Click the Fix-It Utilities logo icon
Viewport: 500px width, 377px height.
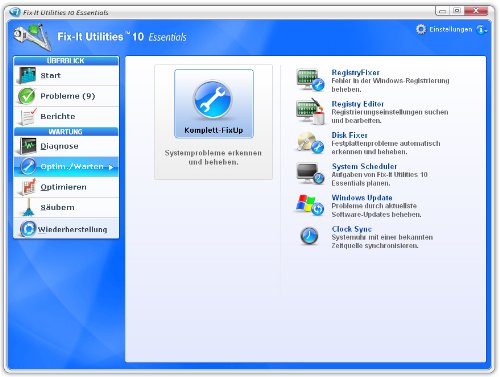click(x=32, y=36)
